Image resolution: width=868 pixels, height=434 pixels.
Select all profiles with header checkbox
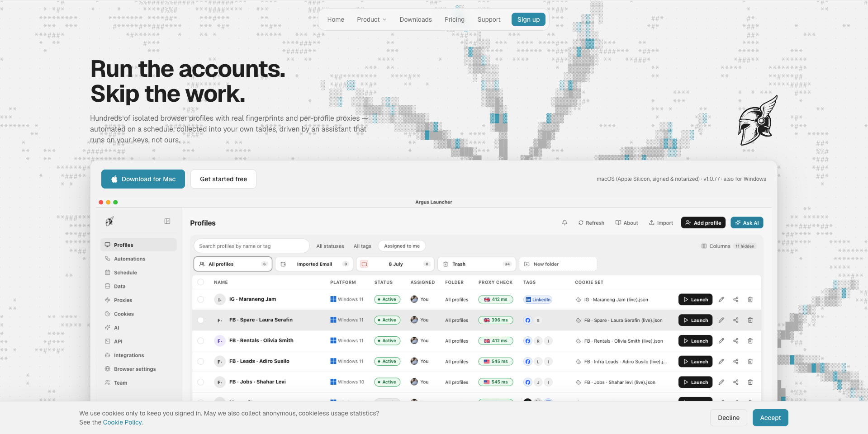[x=201, y=282]
